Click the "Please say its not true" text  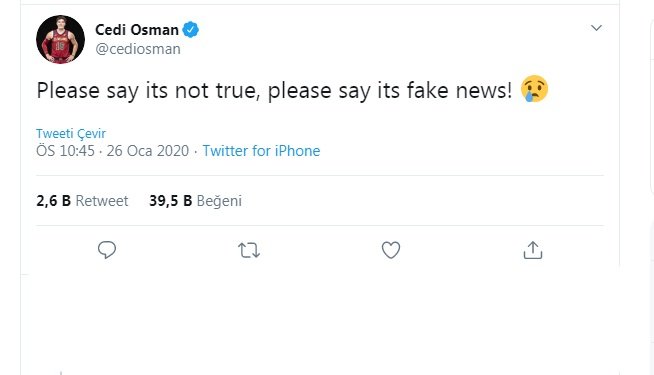point(148,91)
